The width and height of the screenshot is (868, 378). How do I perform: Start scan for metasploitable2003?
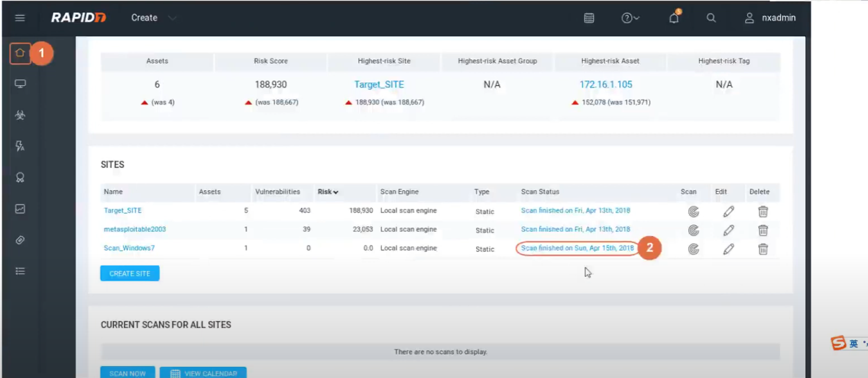694,230
